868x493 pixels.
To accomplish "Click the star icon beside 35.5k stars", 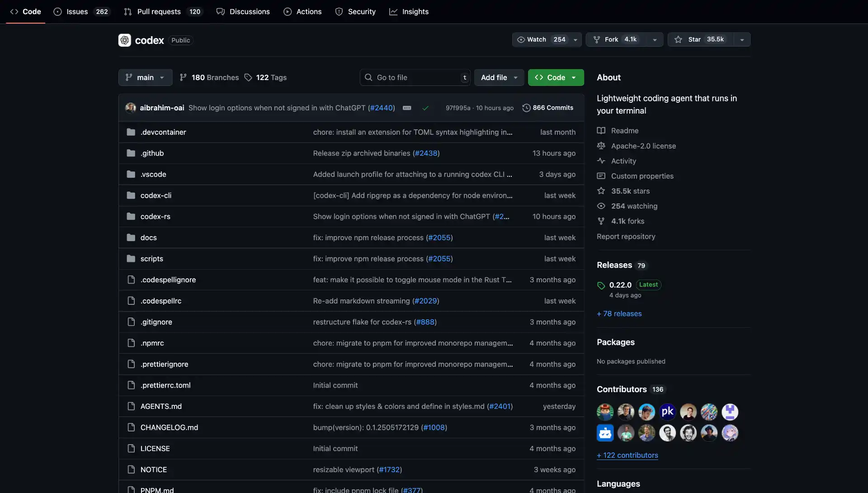I will point(601,191).
